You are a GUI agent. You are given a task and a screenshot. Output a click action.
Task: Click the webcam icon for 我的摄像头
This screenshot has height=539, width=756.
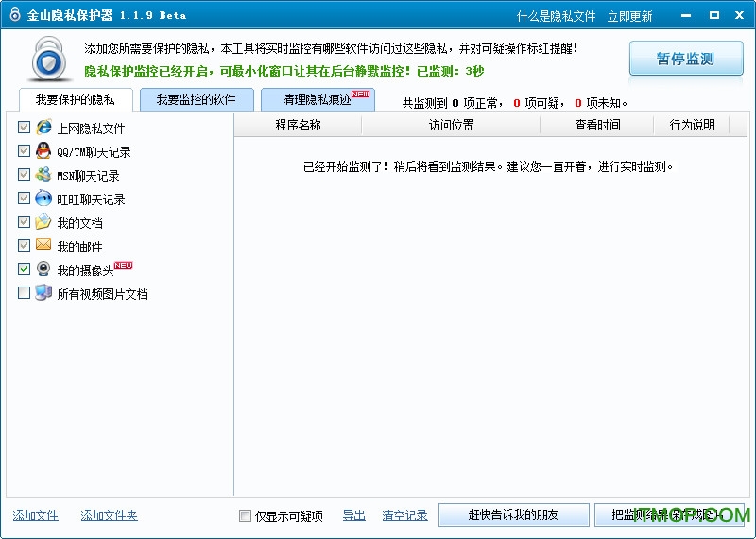(43, 269)
